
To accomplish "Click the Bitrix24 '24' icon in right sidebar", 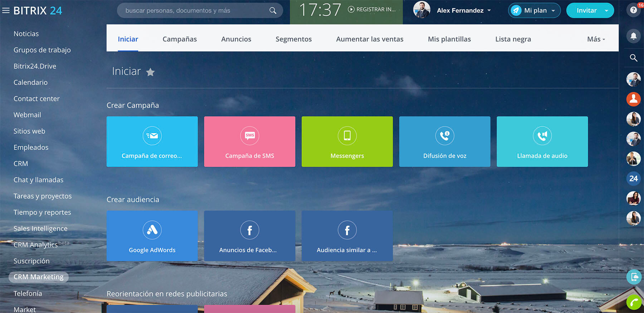I will click(x=633, y=178).
